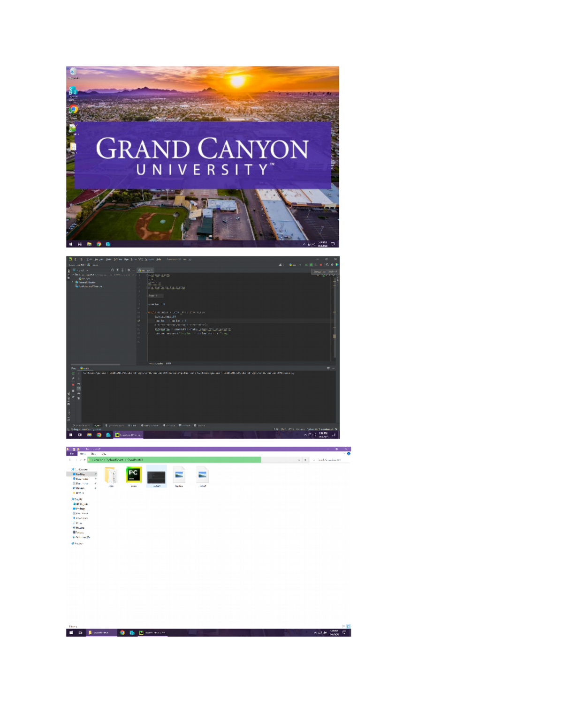Viewport: 563px width, 728px height.
Task: Click Chrome in the PyCharm screenshot's taskbar
Action: (x=99, y=435)
